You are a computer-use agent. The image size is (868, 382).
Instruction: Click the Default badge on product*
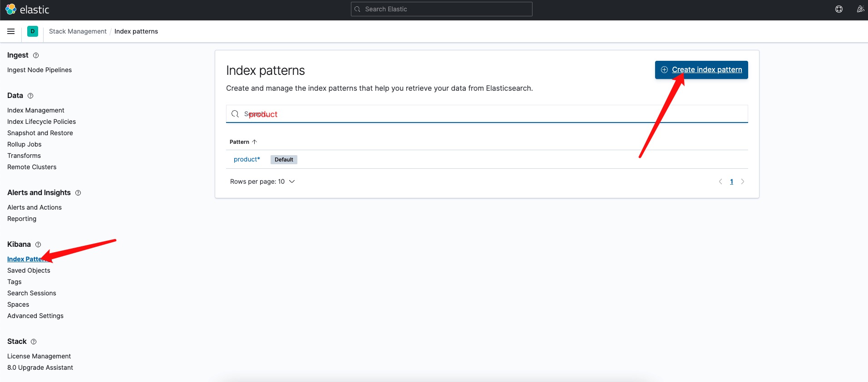pos(284,160)
